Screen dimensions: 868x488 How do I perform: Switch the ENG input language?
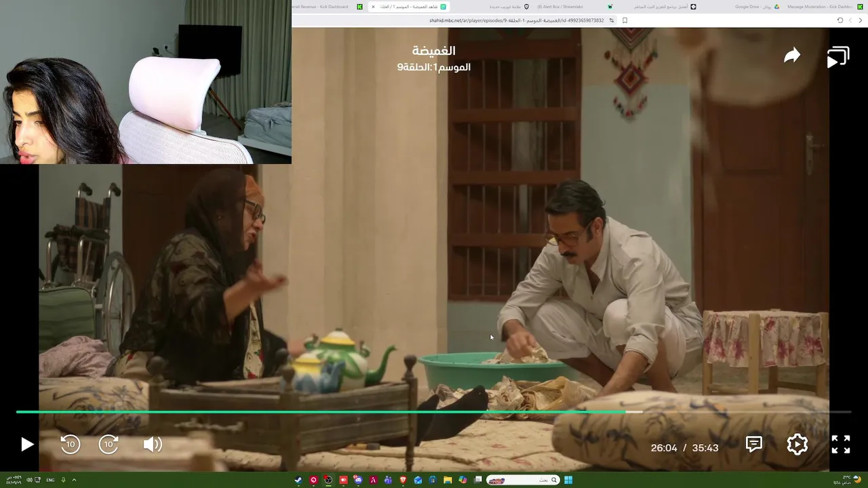[50, 480]
